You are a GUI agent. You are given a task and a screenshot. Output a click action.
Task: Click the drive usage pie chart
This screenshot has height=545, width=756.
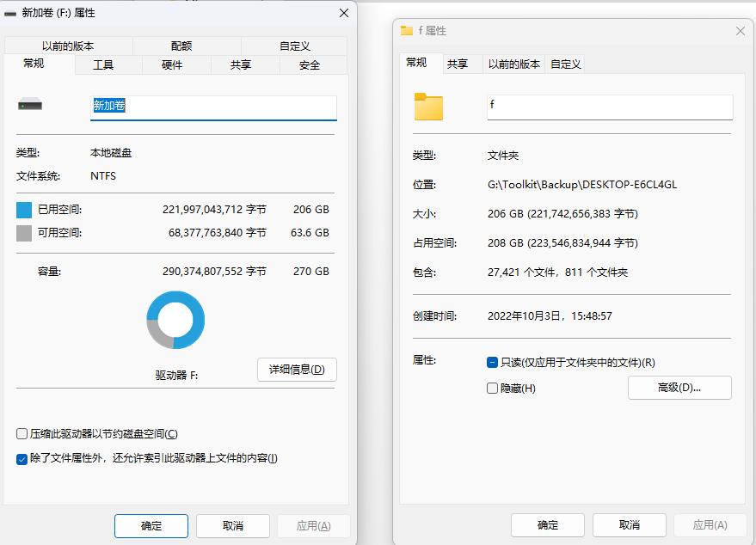point(176,320)
